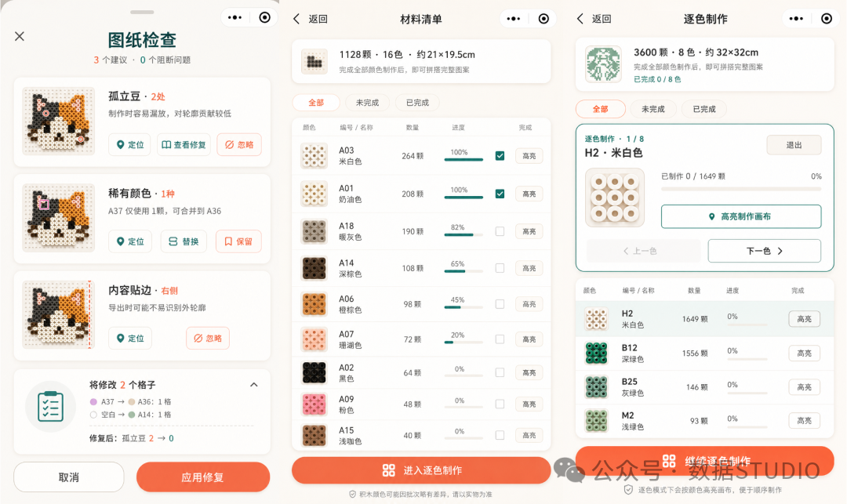Switch to 全部 tab in 逐色制作
This screenshot has height=504, width=847.
pyautogui.click(x=601, y=109)
